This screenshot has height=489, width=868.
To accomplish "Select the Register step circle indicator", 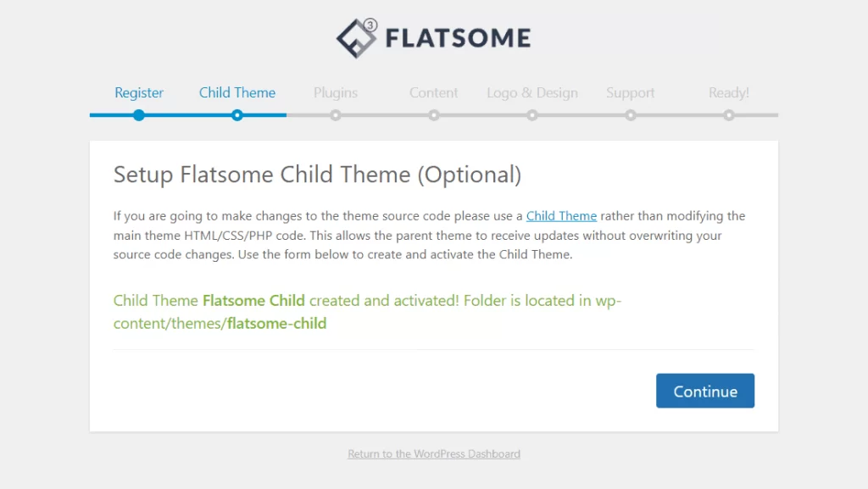I will point(138,114).
